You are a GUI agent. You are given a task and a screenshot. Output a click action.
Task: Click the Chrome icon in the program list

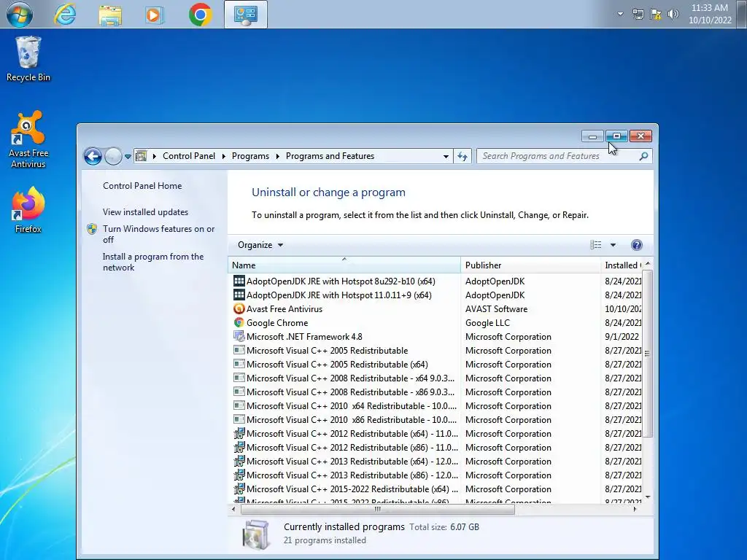click(239, 322)
